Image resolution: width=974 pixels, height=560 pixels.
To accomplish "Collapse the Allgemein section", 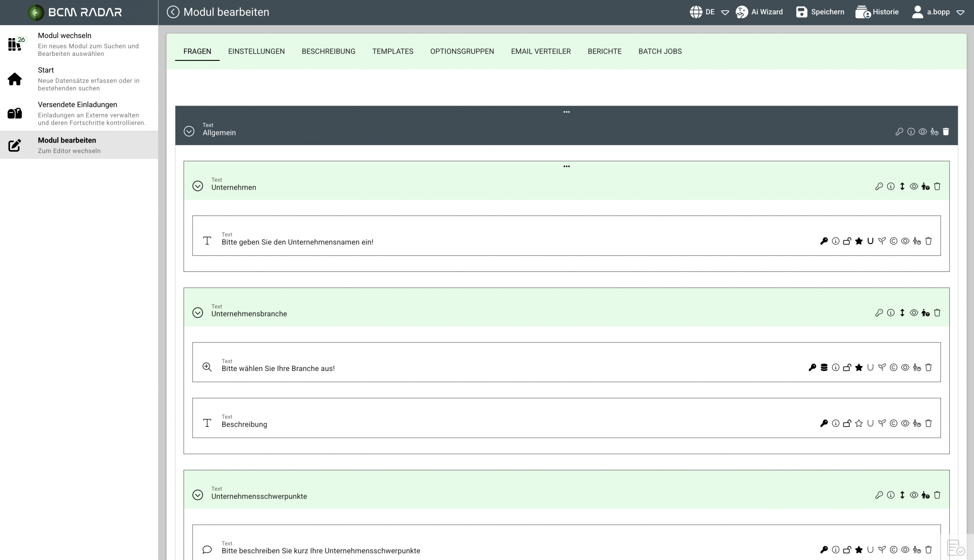I will pos(189,132).
